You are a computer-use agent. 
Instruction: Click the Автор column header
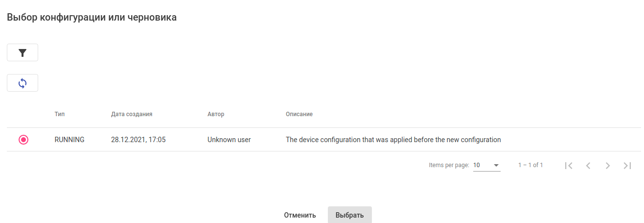[x=216, y=114]
